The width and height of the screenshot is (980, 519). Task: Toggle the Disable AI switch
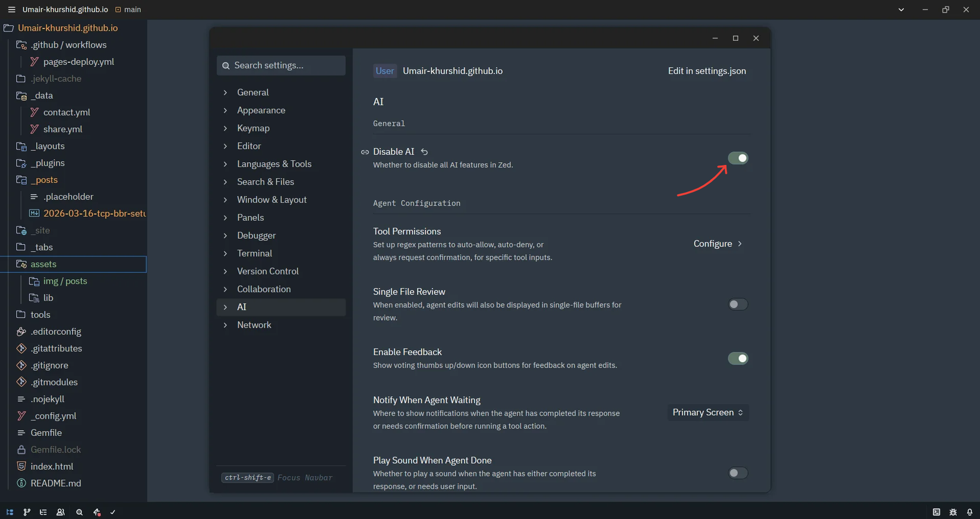(738, 158)
